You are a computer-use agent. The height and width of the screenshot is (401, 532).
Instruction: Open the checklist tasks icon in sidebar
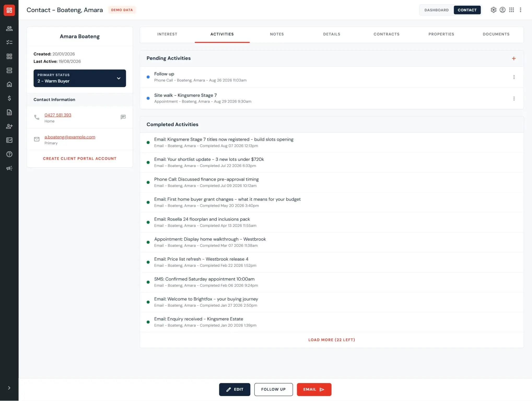click(9, 42)
